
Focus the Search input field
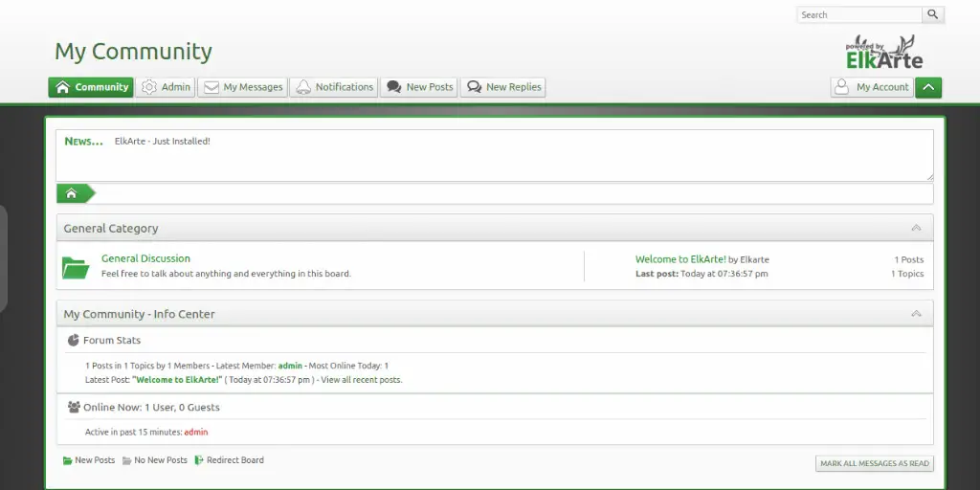(x=859, y=14)
